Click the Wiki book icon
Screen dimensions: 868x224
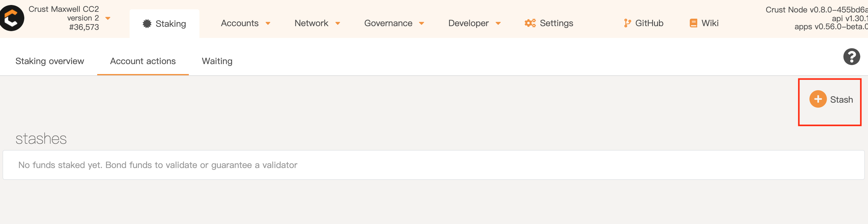point(693,23)
